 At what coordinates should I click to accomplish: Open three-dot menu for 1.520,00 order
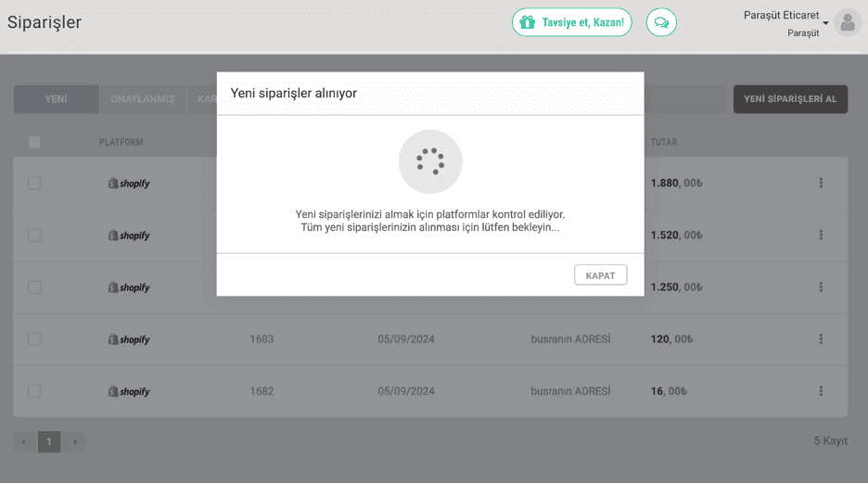(821, 236)
